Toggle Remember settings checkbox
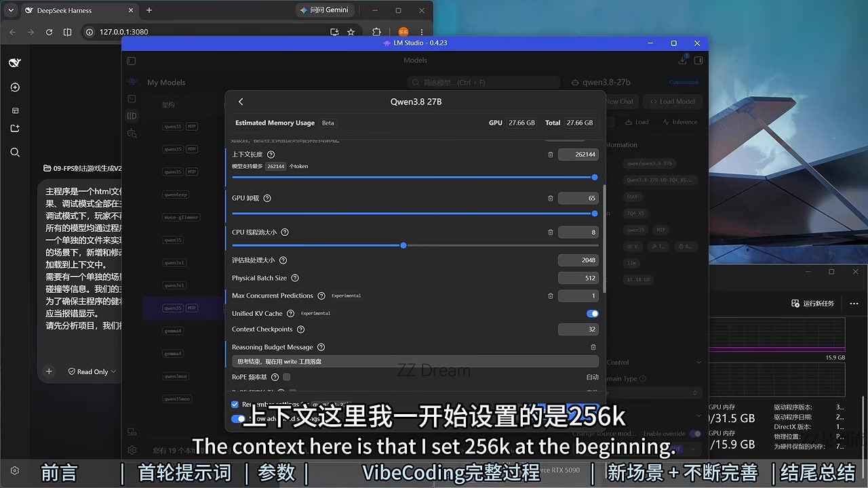Screen dimensions: 868x488 click(x=235, y=405)
